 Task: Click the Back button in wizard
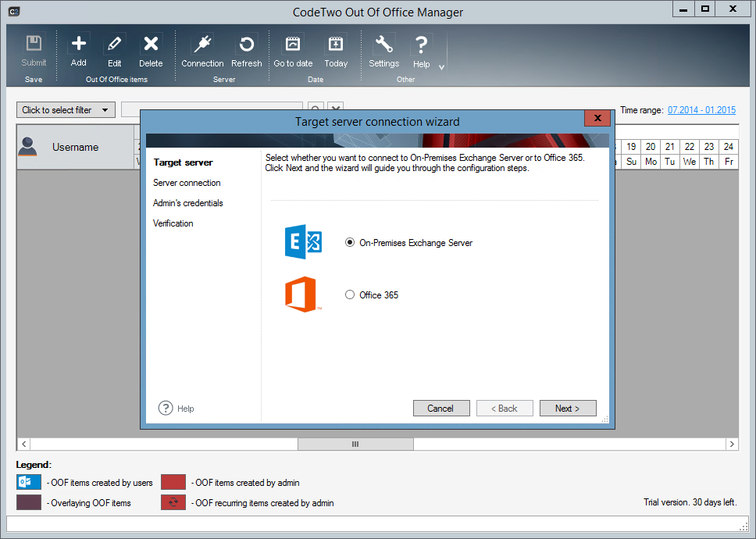(x=505, y=409)
